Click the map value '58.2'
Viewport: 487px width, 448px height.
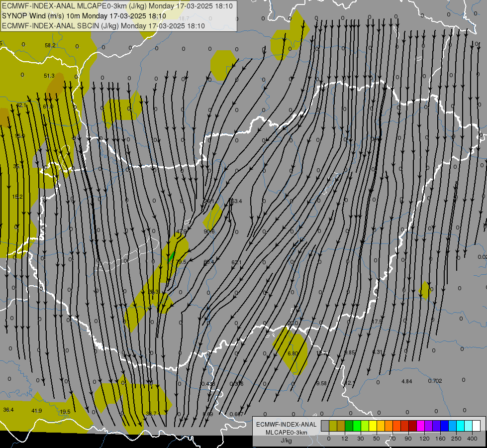[x=50, y=45]
